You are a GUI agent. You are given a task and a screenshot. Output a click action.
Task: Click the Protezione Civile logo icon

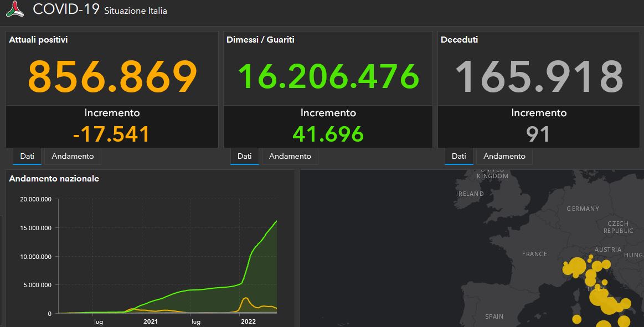[x=15, y=9]
